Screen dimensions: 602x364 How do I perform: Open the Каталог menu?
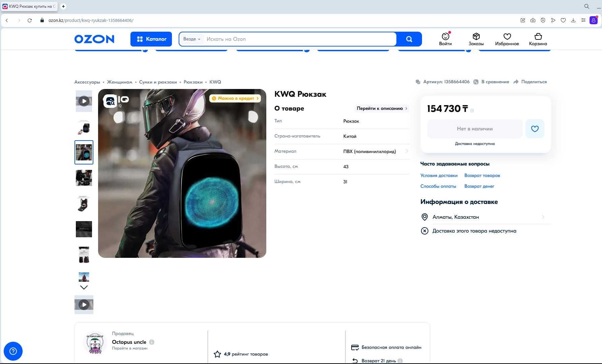tap(151, 39)
